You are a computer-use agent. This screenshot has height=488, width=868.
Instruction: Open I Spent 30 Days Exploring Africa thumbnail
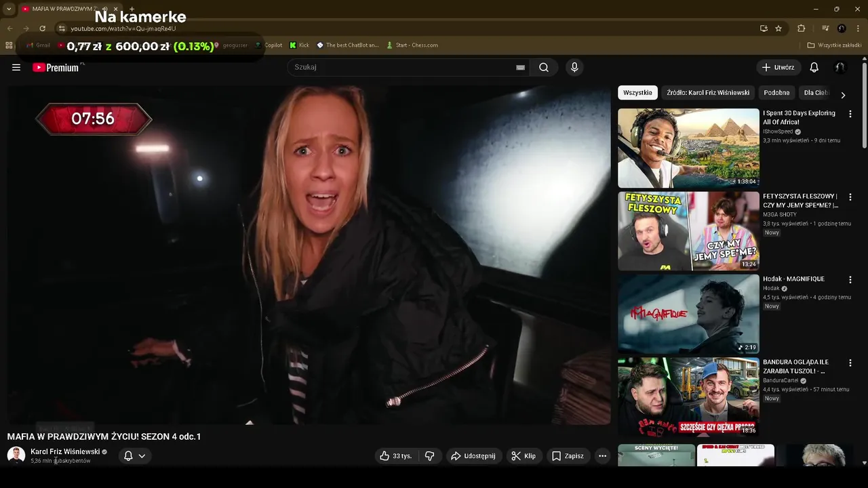(688, 148)
